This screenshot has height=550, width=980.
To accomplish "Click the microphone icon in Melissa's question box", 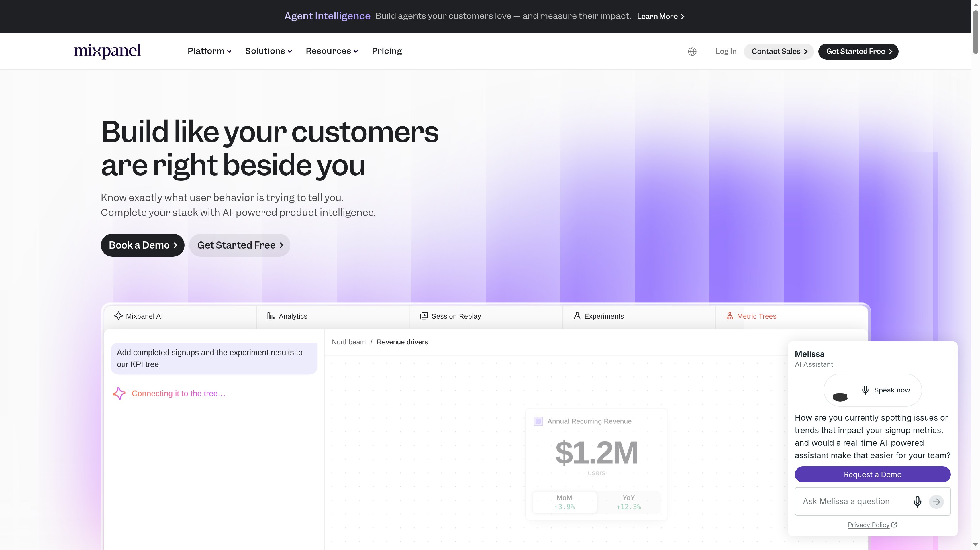I will pyautogui.click(x=917, y=501).
